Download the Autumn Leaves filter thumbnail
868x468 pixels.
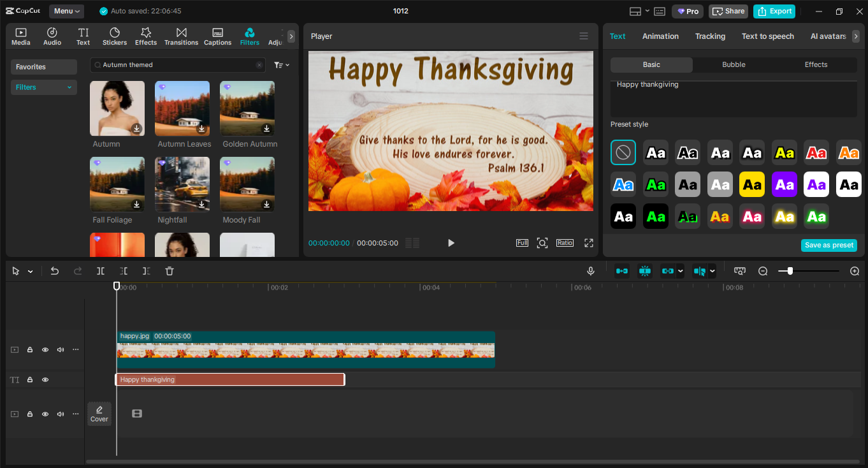201,129
